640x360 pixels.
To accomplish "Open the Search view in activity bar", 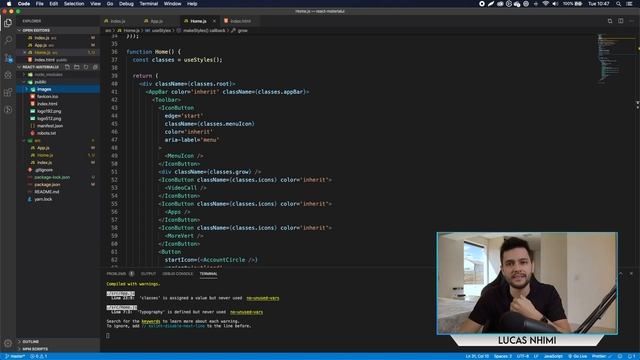I will coord(8,40).
